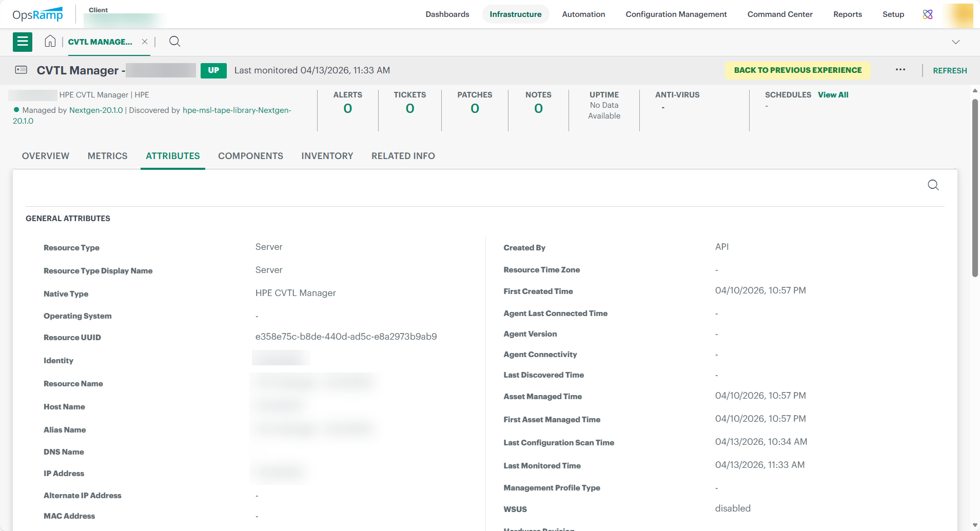980x531 pixels.
Task: Open the hamburger navigation menu
Action: click(x=23, y=42)
